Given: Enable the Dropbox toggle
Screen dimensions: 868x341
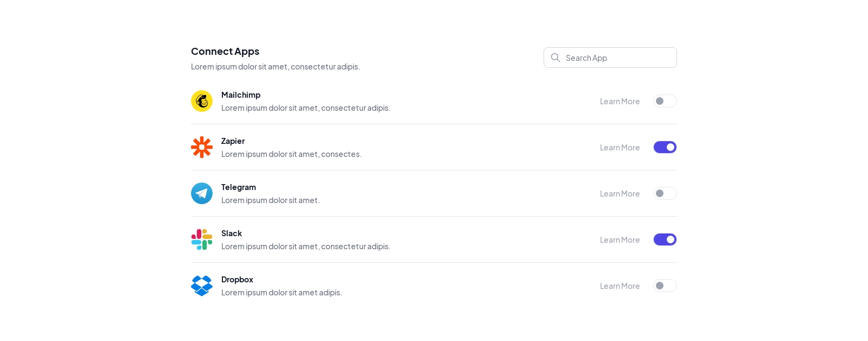Looking at the screenshot, I should (x=665, y=286).
